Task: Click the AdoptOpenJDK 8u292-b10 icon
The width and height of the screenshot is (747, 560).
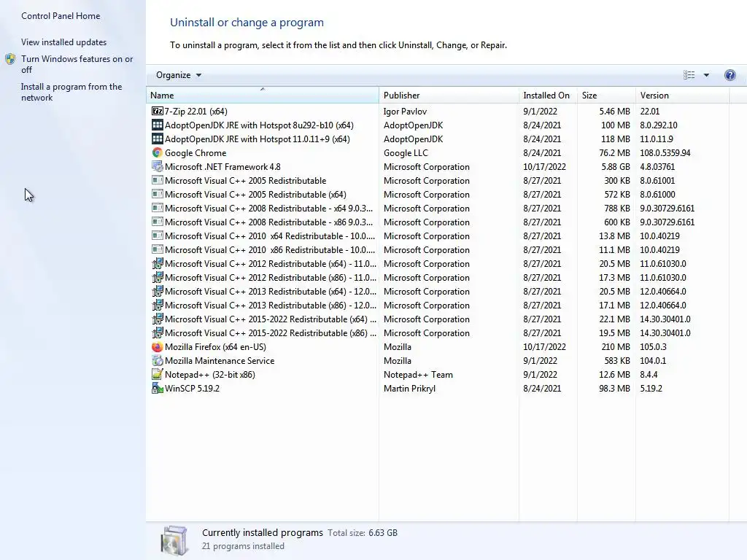Action: point(158,125)
